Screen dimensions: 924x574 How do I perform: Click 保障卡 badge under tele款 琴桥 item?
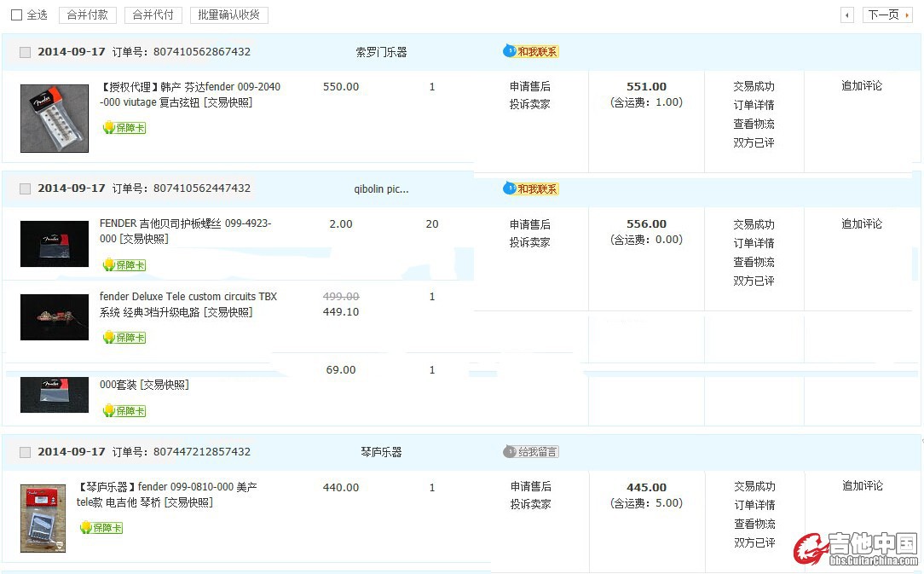(101, 527)
